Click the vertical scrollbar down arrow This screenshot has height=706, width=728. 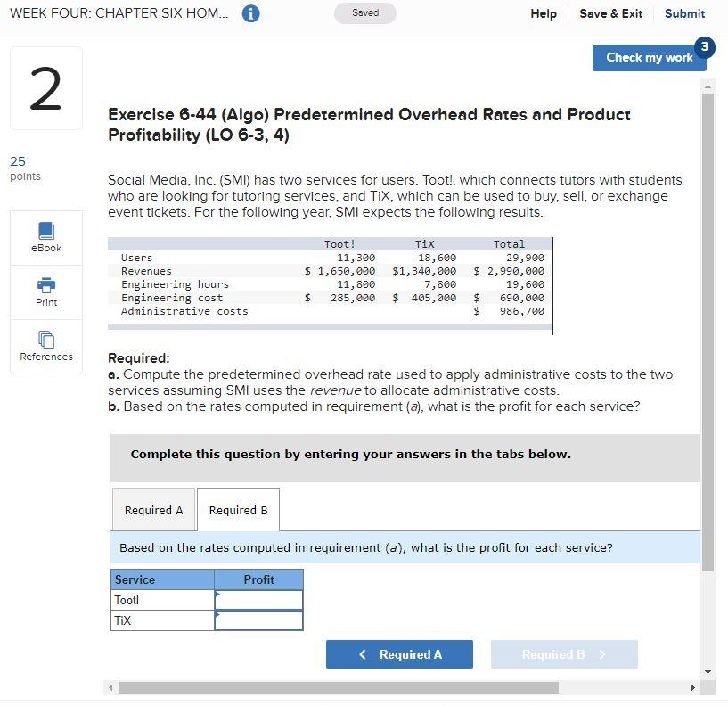(x=708, y=671)
